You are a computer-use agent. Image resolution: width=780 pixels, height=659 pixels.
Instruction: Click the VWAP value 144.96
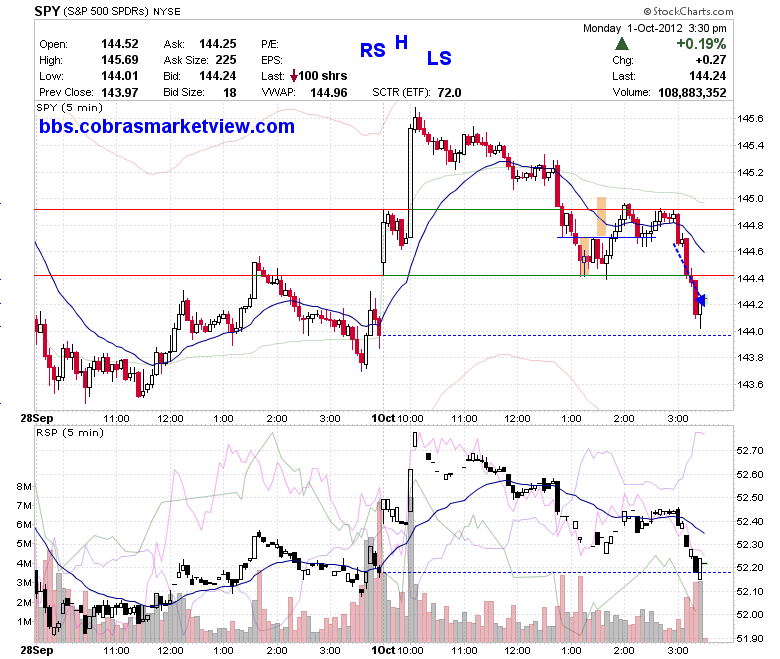point(329,93)
